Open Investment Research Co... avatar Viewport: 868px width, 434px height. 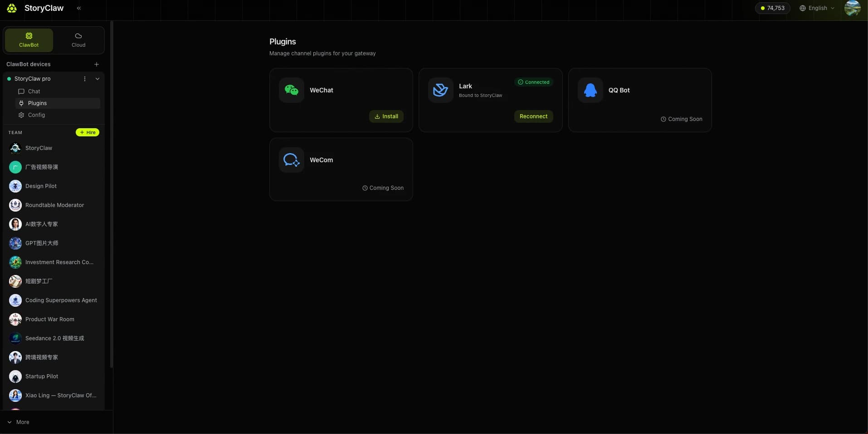(15, 262)
